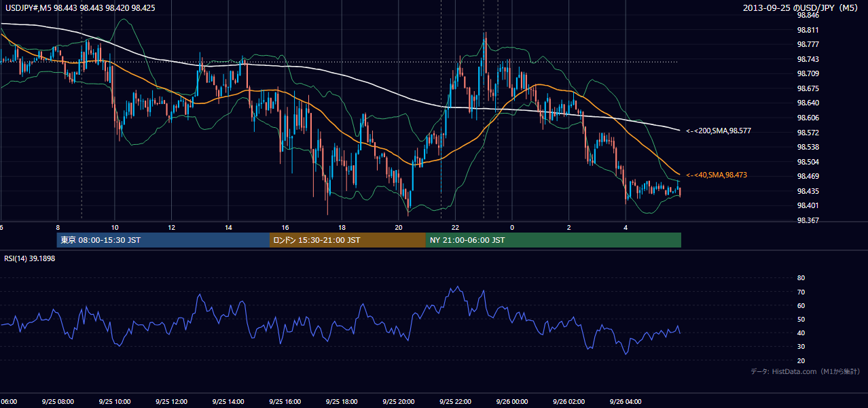Click the 98.846 price axis label
868x408 pixels.
click(808, 15)
